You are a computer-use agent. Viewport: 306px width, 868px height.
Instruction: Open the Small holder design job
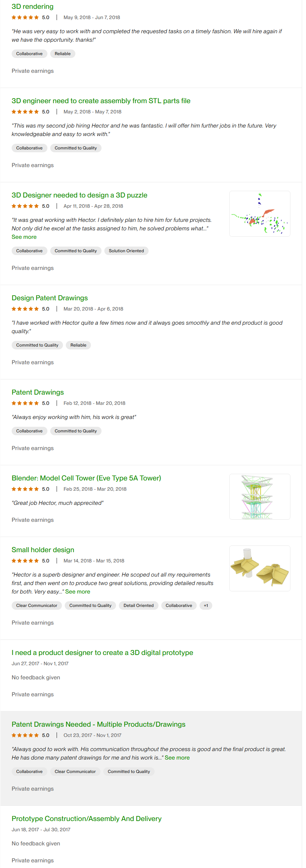coord(43,550)
